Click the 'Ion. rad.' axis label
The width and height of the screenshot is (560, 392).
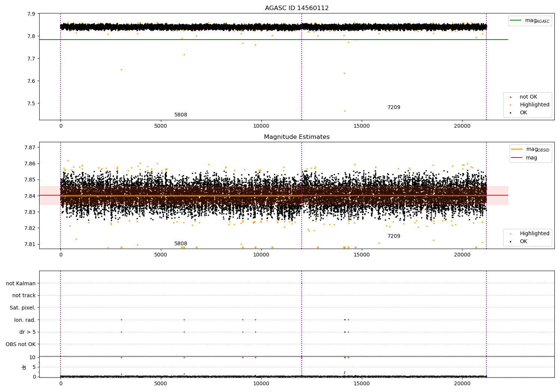tap(25, 320)
